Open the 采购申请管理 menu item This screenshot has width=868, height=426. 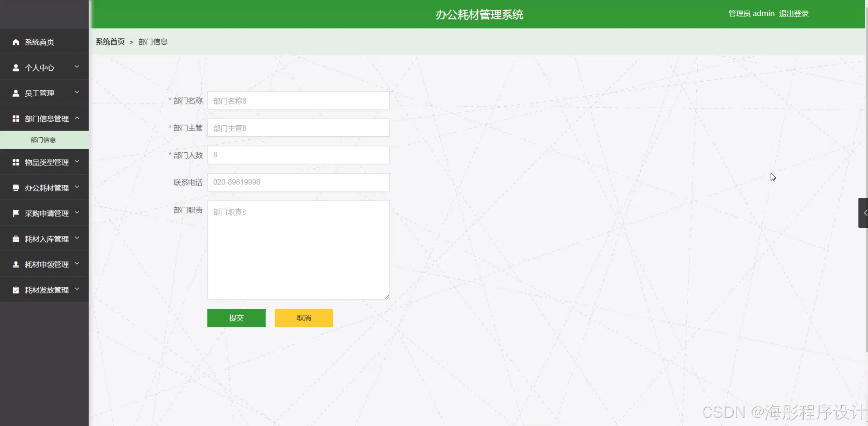point(46,213)
